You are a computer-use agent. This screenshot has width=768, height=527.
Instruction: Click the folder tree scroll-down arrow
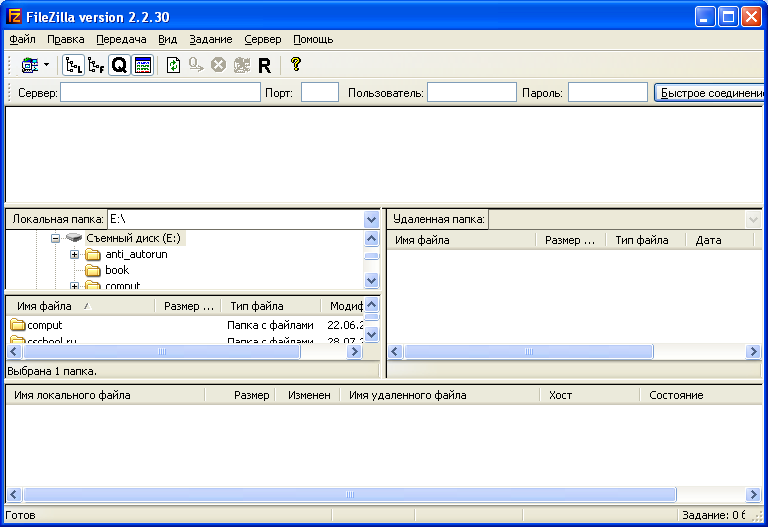coord(372,281)
